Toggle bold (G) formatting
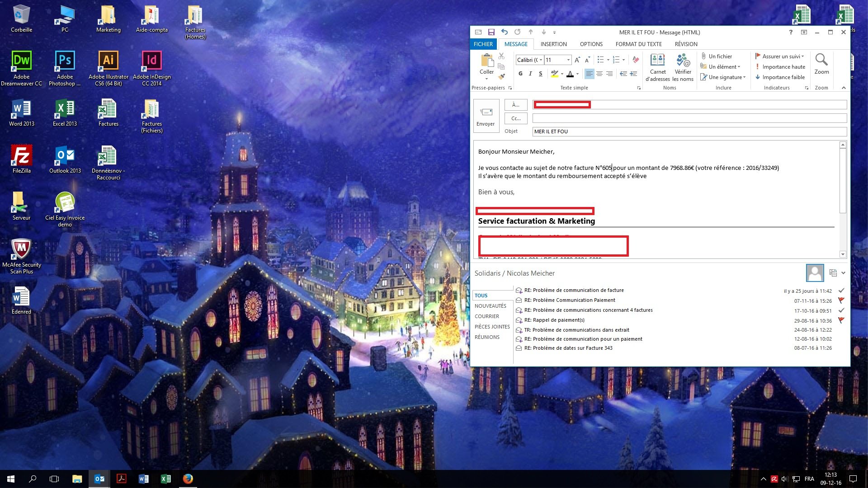This screenshot has height=488, width=868. pos(520,74)
